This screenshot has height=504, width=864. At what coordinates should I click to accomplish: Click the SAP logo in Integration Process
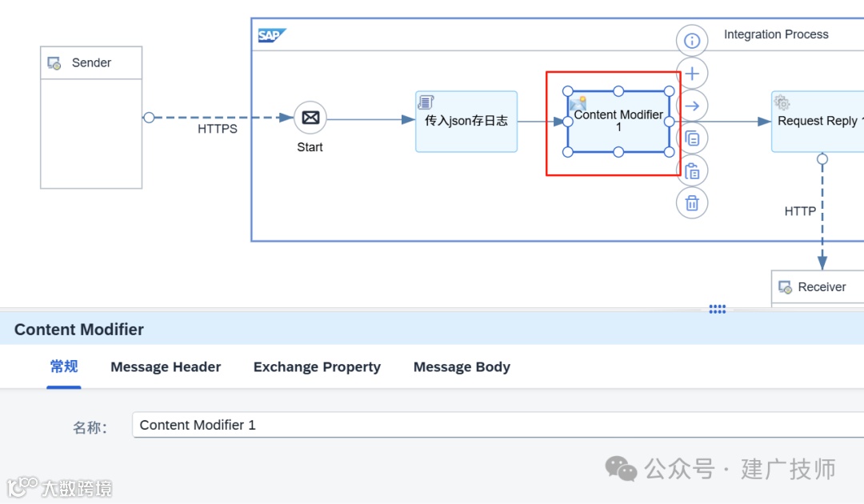point(272,35)
